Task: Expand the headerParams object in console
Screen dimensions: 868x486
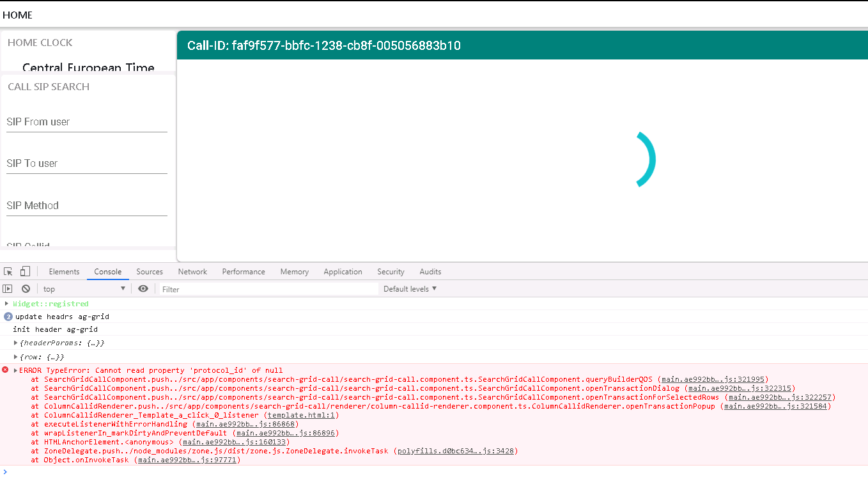Action: tap(15, 342)
